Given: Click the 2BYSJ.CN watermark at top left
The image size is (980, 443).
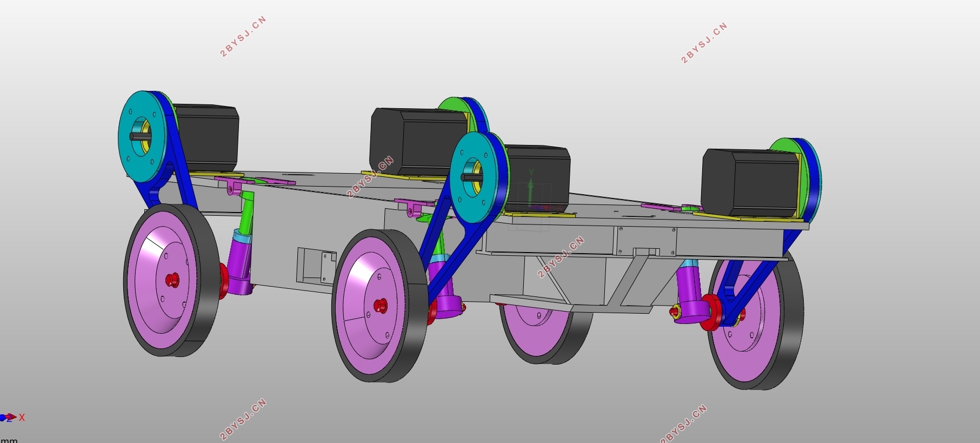Looking at the screenshot, I should click(243, 36).
